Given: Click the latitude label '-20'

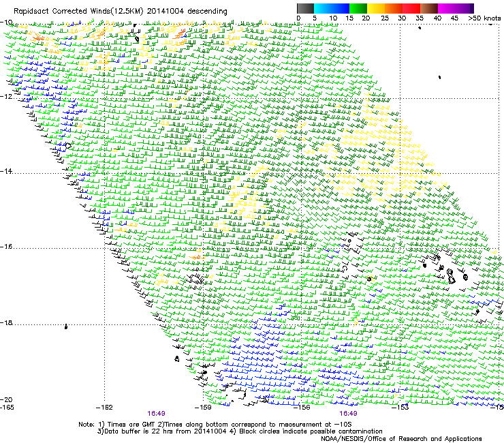Looking at the screenshot, I should (x=6, y=399).
